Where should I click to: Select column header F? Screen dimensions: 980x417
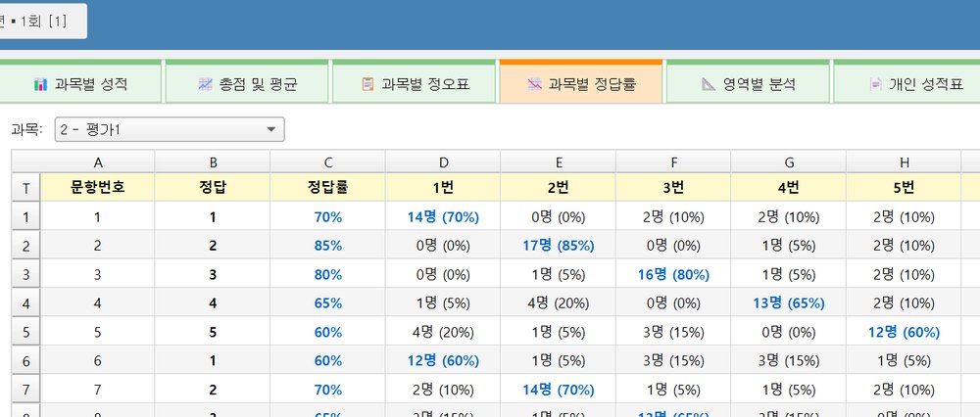[674, 162]
